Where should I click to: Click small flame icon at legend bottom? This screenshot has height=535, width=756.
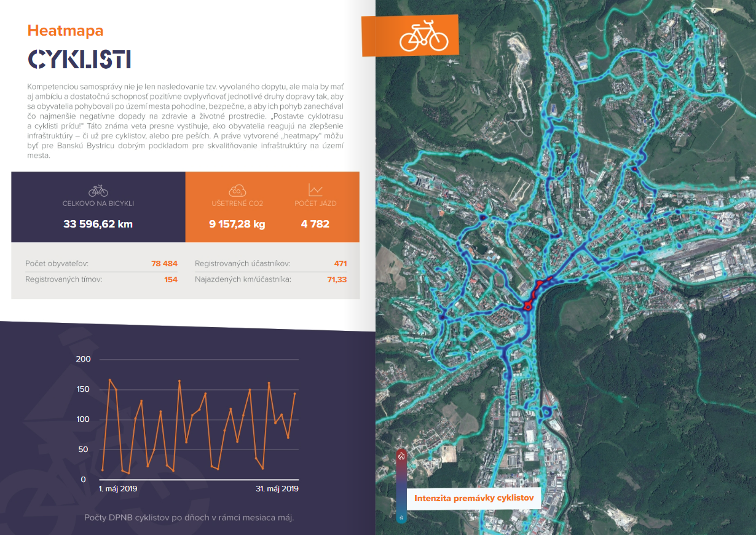[401, 518]
